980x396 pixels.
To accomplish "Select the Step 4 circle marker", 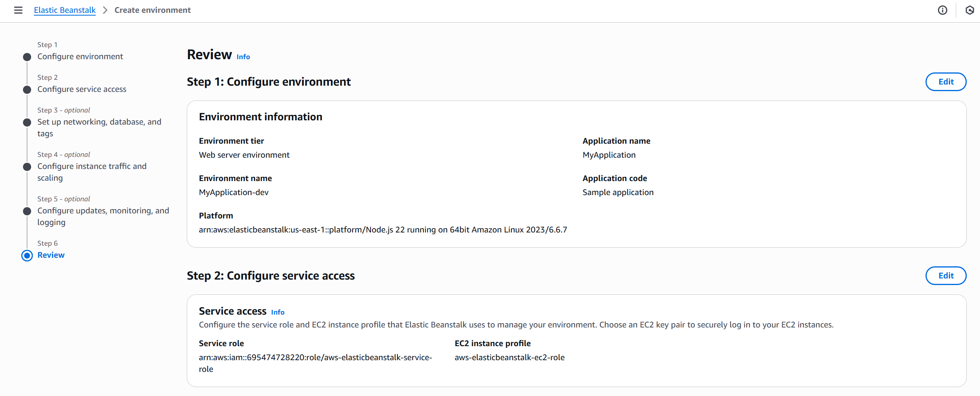I will click(x=27, y=167).
